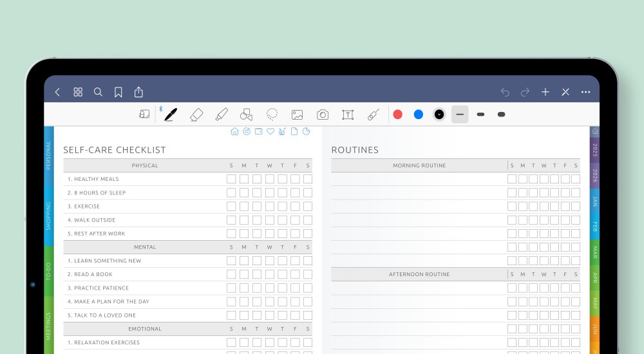644x354 pixels.
Task: Jump to the 2026 year tab
Action: [x=594, y=176]
